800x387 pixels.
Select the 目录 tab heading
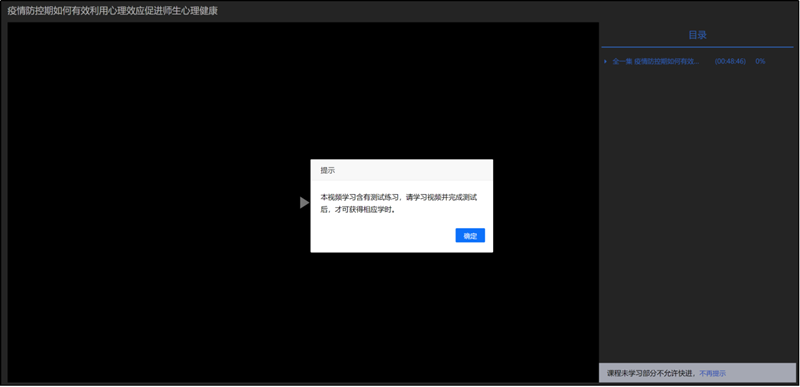697,35
